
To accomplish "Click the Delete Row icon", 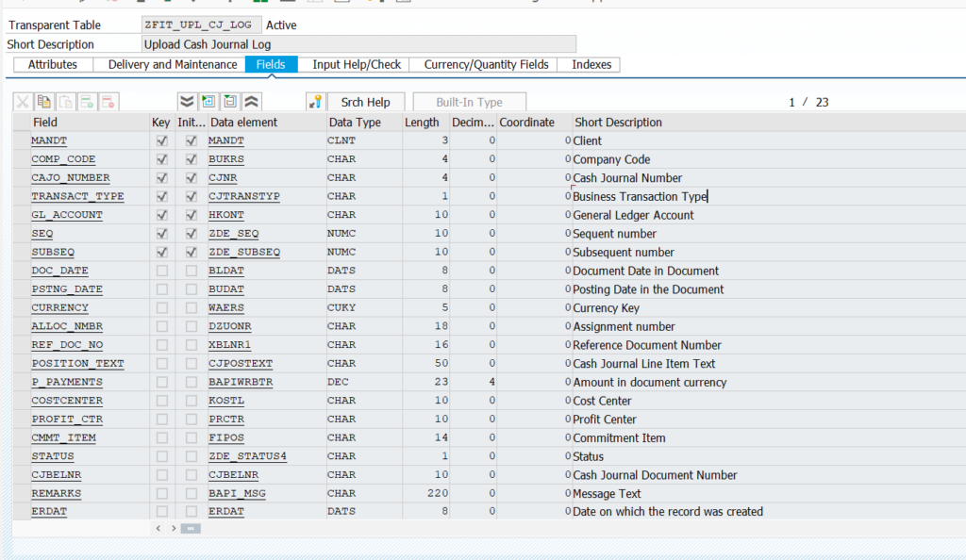I will 108,102.
